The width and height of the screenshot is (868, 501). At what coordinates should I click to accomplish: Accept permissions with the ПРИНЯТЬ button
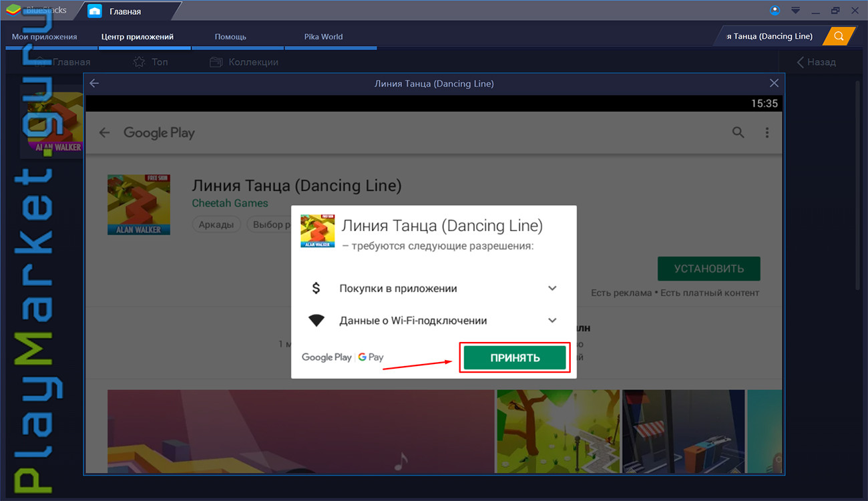(515, 357)
